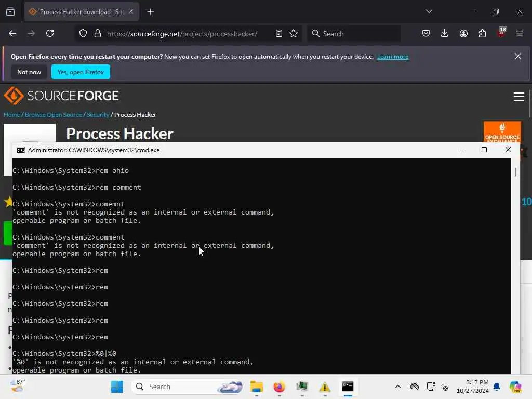Open weather widget showing 87°
Screen dimensions: 532x399
click(x=18, y=386)
